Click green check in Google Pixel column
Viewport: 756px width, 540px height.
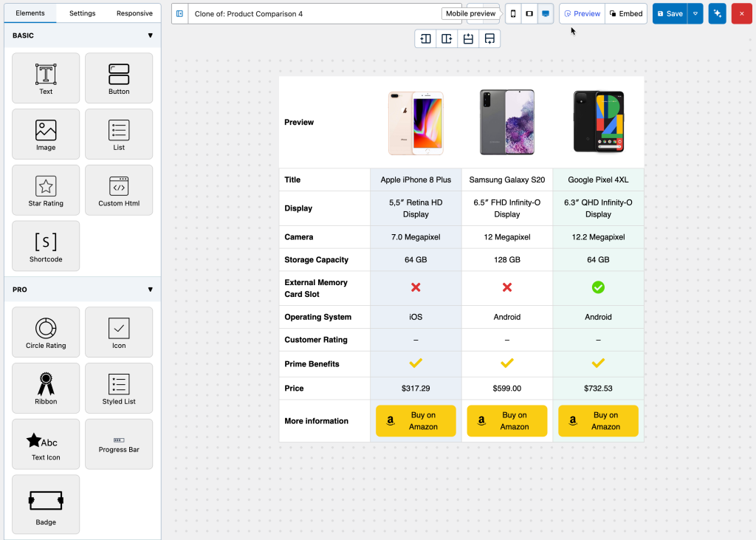[598, 287]
